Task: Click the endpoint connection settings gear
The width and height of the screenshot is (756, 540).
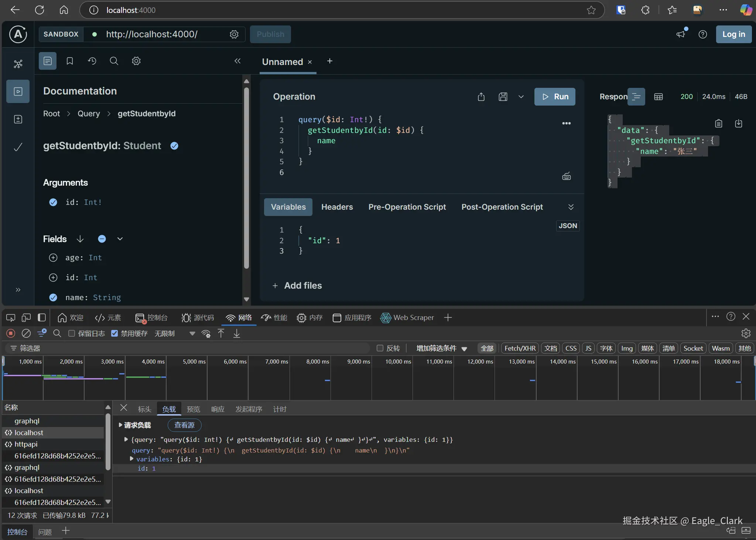Action: pos(234,34)
